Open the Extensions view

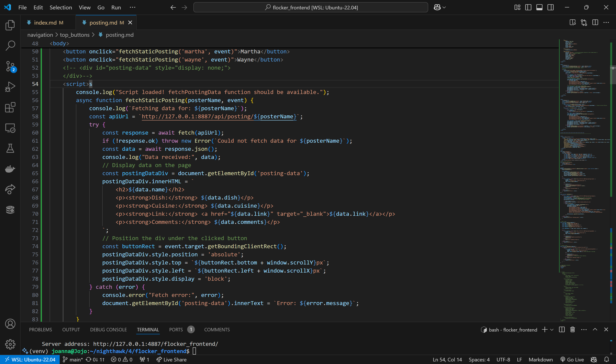pyautogui.click(x=10, y=107)
